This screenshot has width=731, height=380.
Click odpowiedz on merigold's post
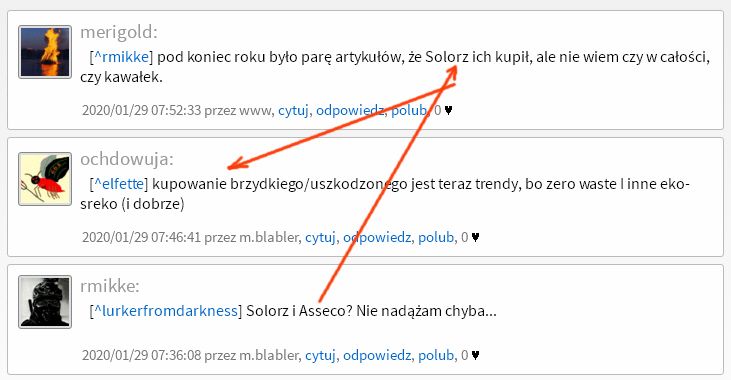[350, 111]
